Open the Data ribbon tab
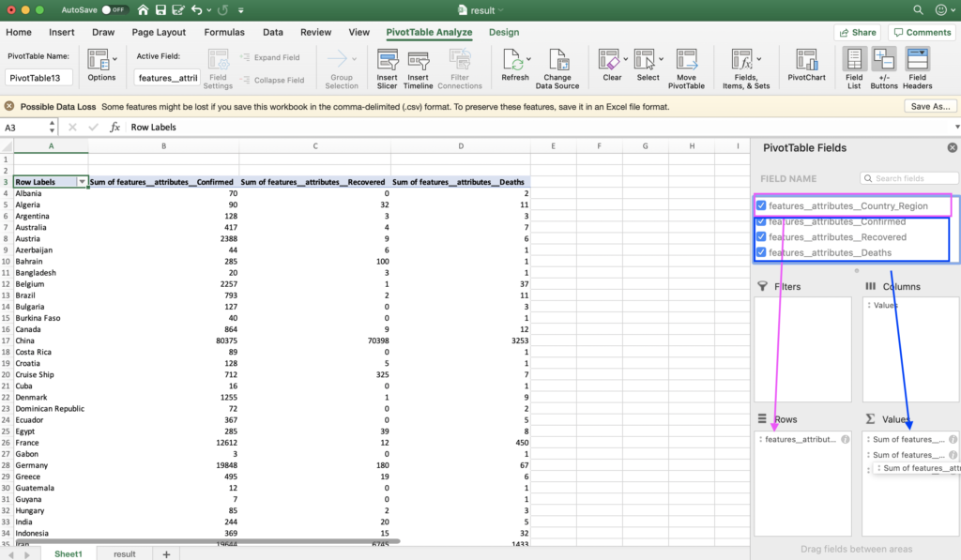This screenshot has width=961, height=560. tap(273, 33)
